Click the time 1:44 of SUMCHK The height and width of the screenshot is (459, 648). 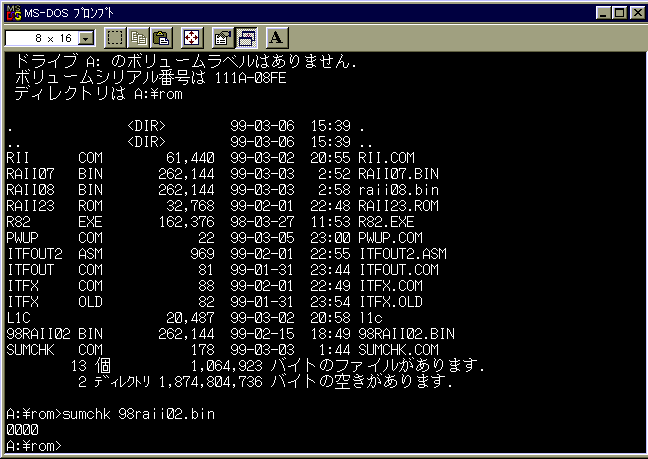click(x=334, y=350)
